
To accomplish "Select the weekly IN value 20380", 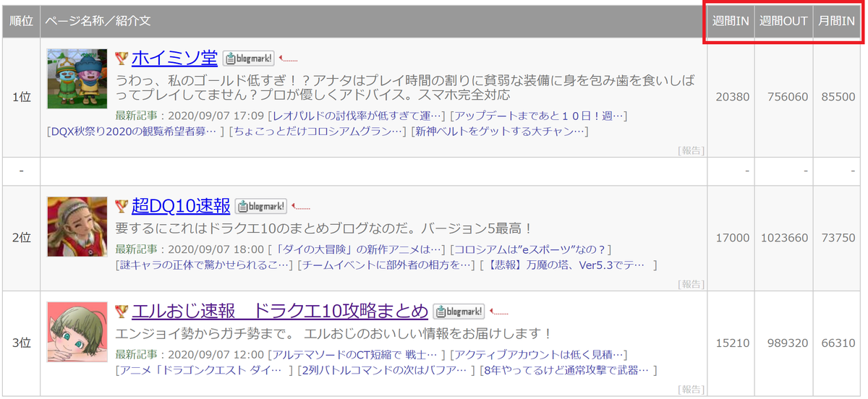I will point(733,97).
